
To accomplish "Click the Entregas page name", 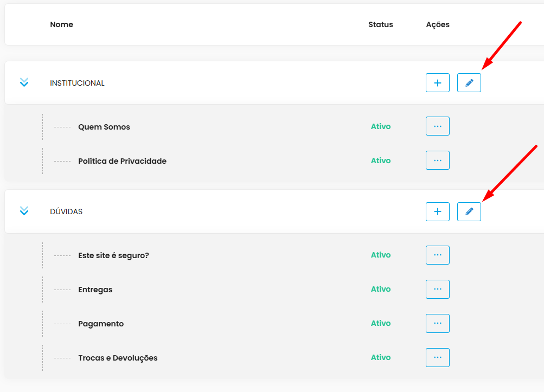I will click(x=95, y=290).
